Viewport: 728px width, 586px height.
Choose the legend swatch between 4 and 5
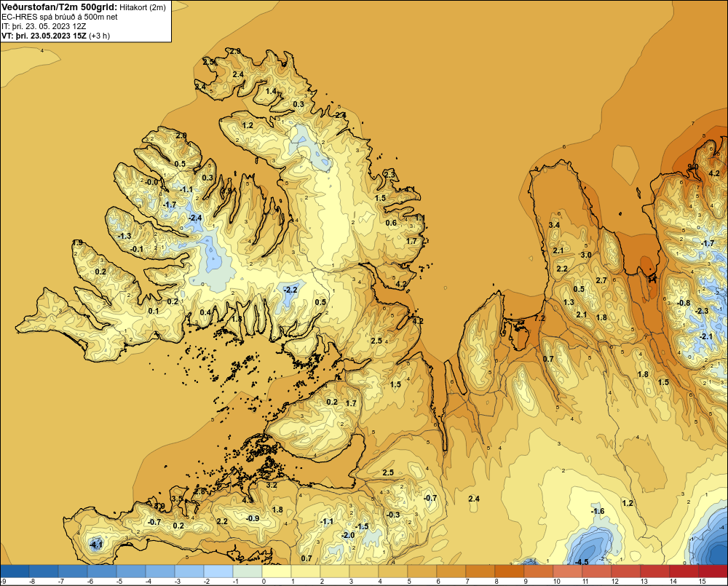[393, 571]
